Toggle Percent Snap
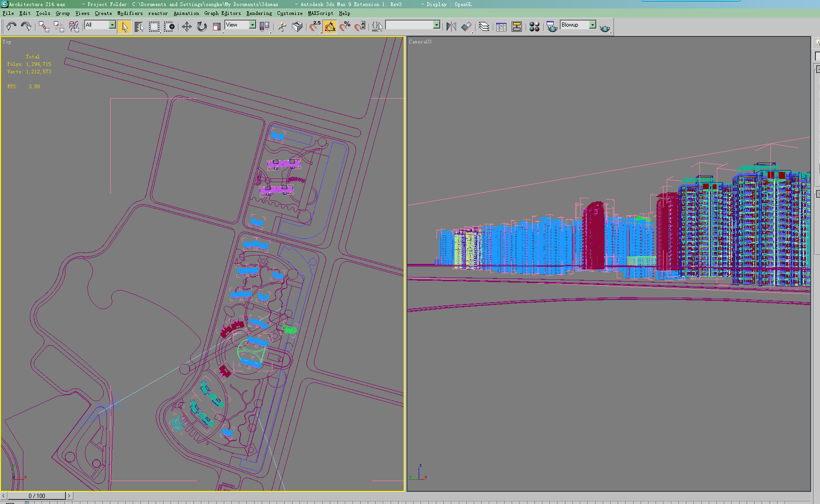820x504 pixels. click(345, 27)
